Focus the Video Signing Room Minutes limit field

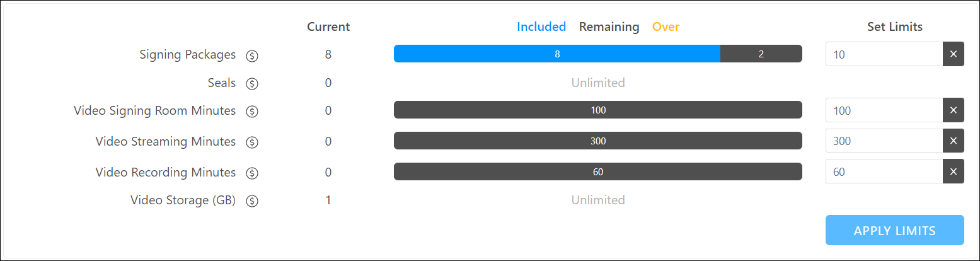tap(884, 110)
